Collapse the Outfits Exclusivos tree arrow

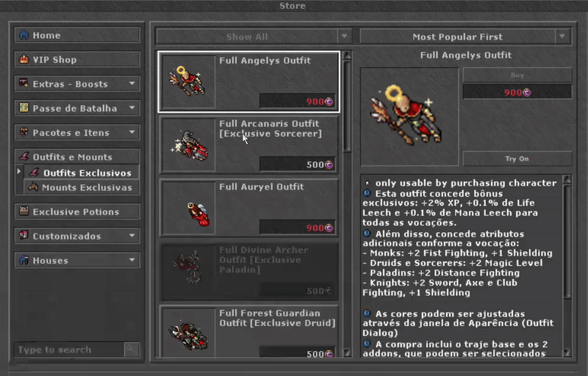19,172
